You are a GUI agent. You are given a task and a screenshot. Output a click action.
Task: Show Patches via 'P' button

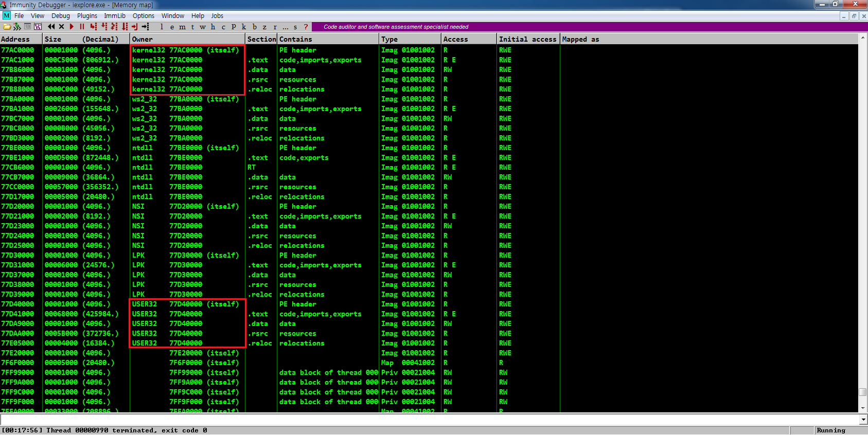coord(234,27)
